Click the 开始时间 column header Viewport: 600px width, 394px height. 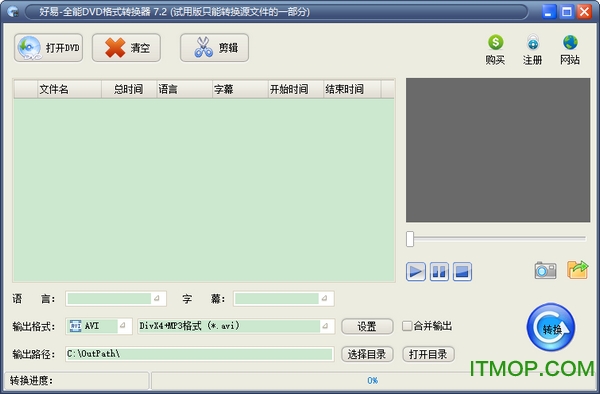(x=296, y=89)
